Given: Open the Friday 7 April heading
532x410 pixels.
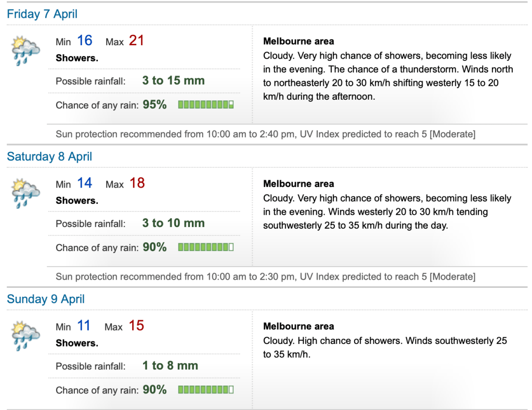Looking at the screenshot, I should 42,14.
